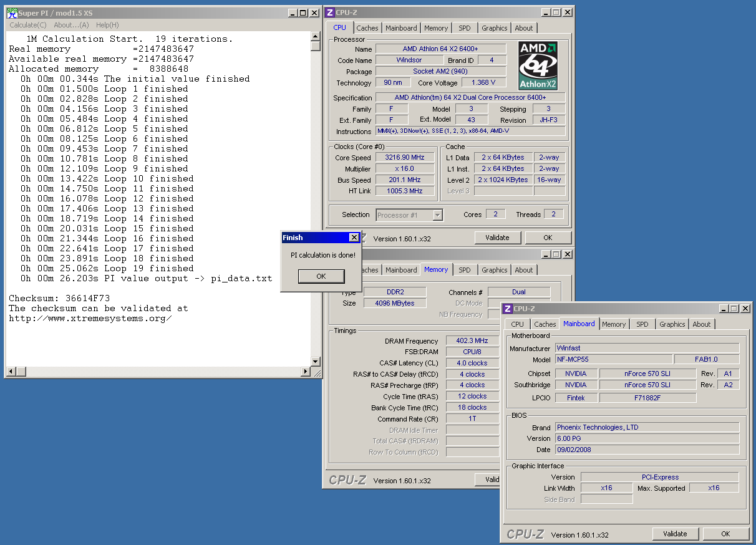Open the SPD tab in the bottom-right CPU-Z window
This screenshot has height=545, width=756.
(642, 324)
